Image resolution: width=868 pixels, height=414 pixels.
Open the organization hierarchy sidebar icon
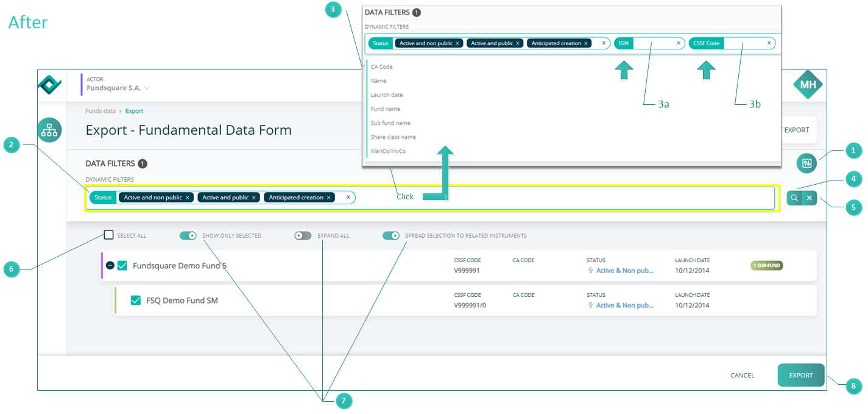coord(49,130)
